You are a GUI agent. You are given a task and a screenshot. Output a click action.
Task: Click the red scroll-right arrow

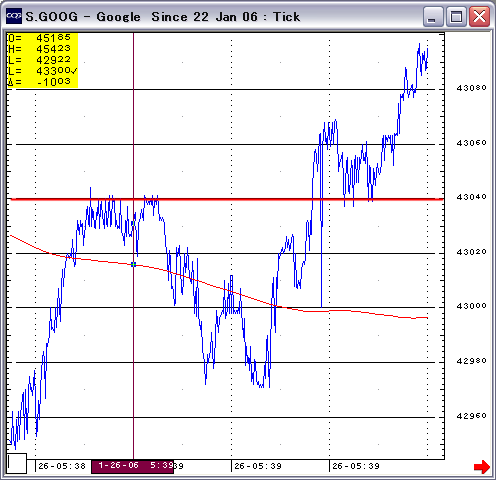click(x=482, y=467)
